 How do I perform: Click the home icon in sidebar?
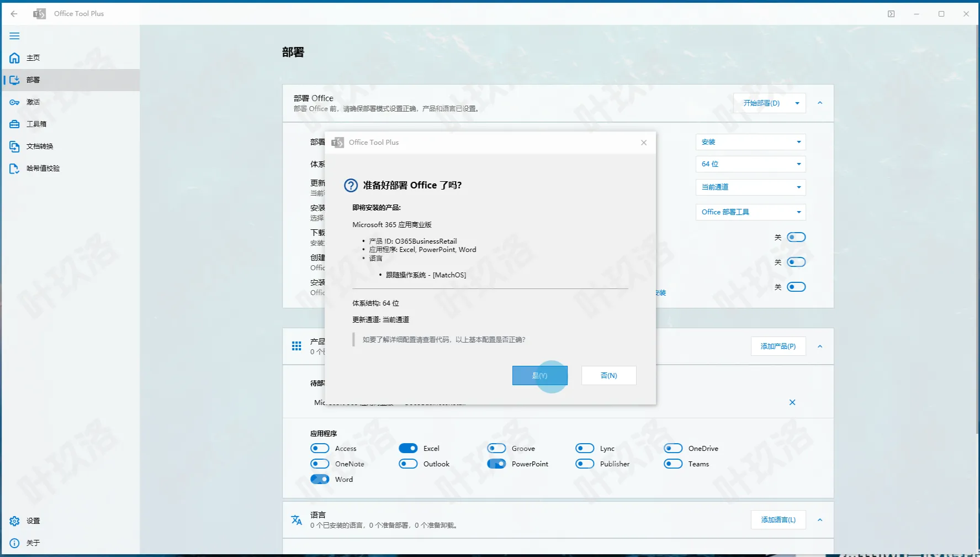(x=14, y=58)
